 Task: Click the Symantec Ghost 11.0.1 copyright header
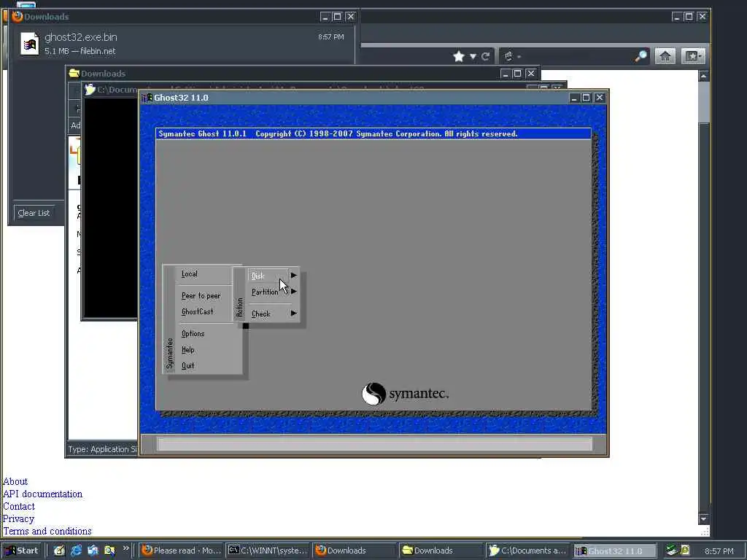[373, 134]
